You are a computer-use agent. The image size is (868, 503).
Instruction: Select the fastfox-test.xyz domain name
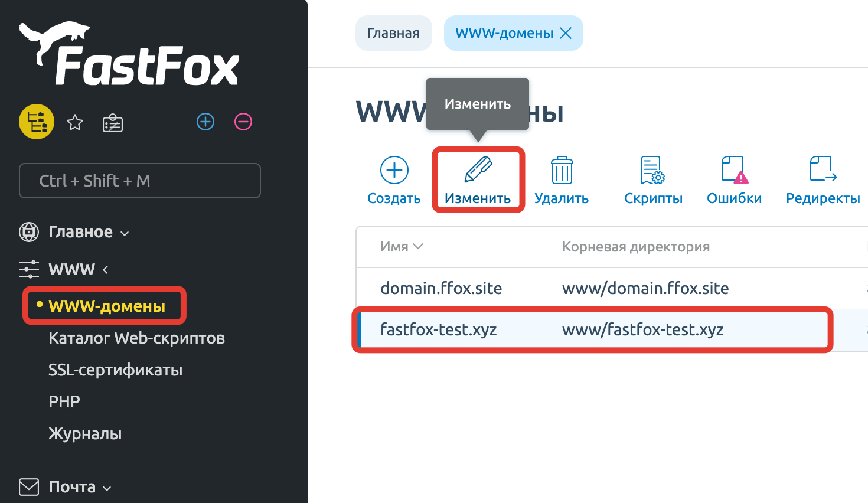[x=439, y=329]
